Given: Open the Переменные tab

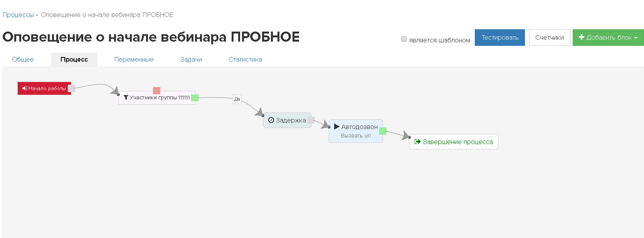Looking at the screenshot, I should (x=134, y=59).
